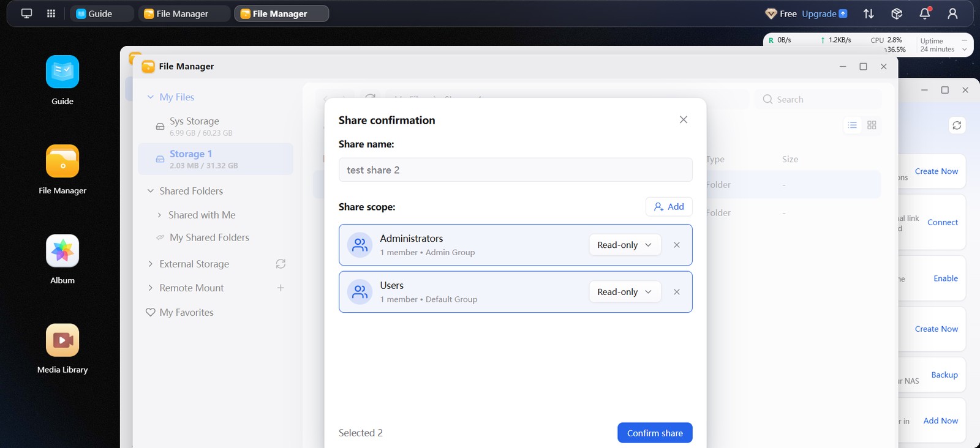The width and height of the screenshot is (980, 448).
Task: Open Administrators permission dropdown
Action: click(625, 245)
